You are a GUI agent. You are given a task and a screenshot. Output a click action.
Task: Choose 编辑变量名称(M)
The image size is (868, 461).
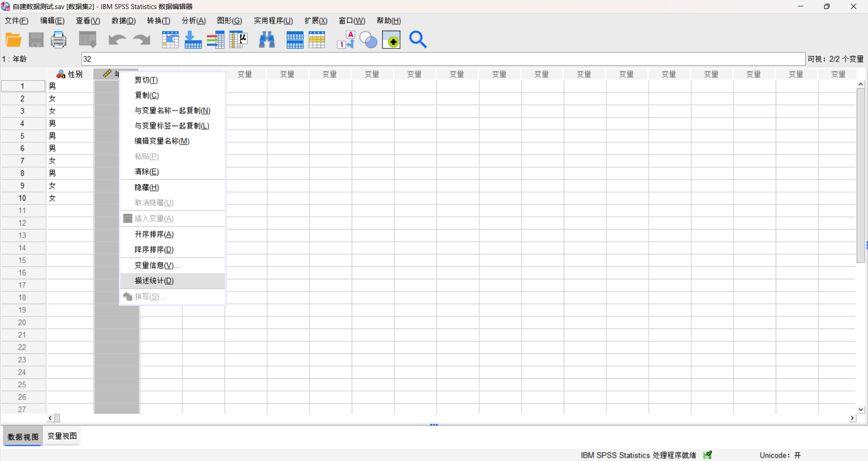click(x=173, y=141)
